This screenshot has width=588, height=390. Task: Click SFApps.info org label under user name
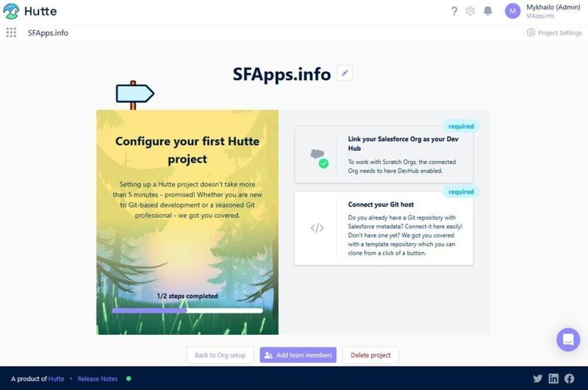tap(540, 15)
